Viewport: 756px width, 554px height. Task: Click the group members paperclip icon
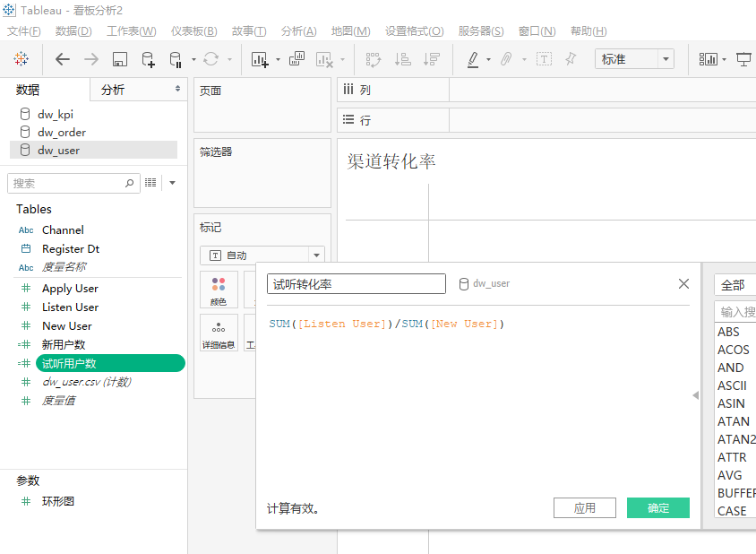tap(506, 59)
